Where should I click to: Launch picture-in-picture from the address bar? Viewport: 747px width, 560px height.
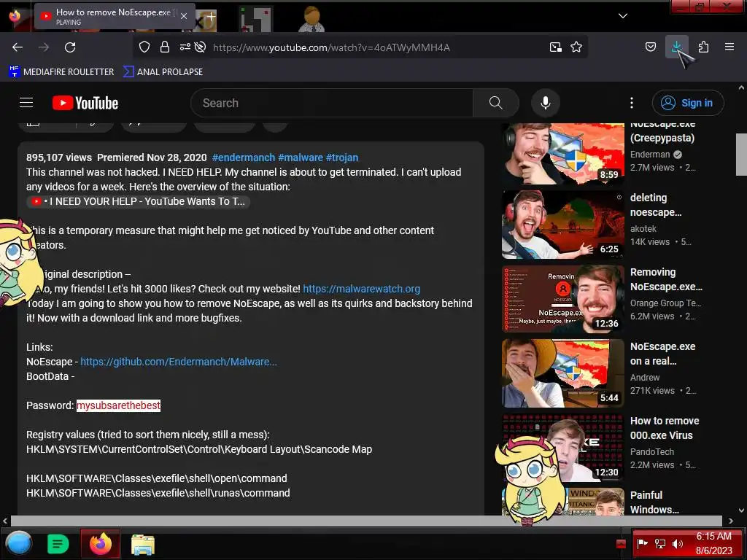click(x=555, y=47)
